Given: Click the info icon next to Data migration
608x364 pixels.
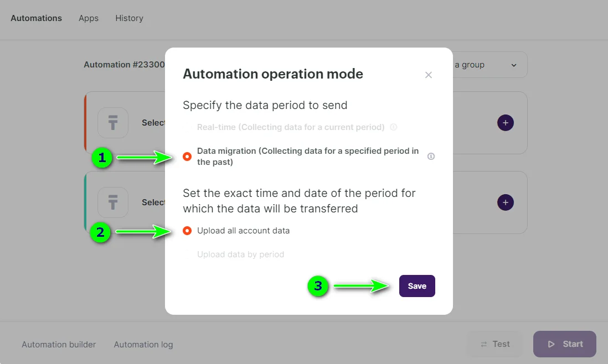Looking at the screenshot, I should (x=431, y=157).
